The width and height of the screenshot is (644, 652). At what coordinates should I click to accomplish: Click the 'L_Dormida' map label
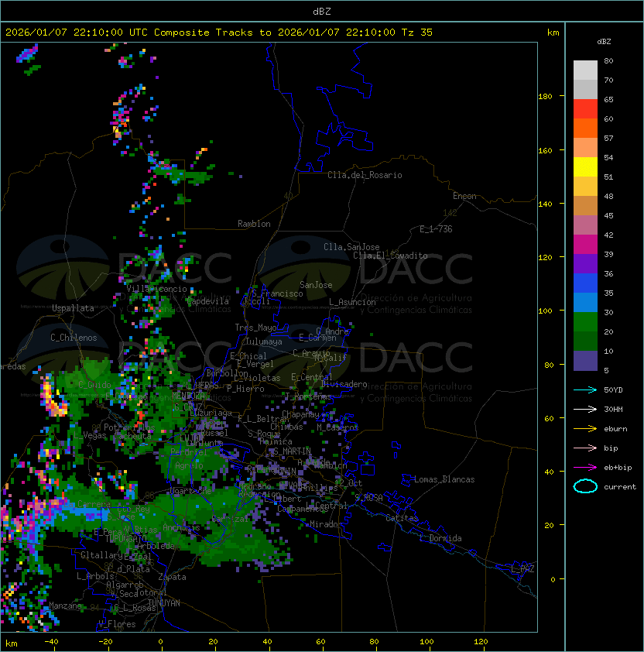click(x=440, y=538)
